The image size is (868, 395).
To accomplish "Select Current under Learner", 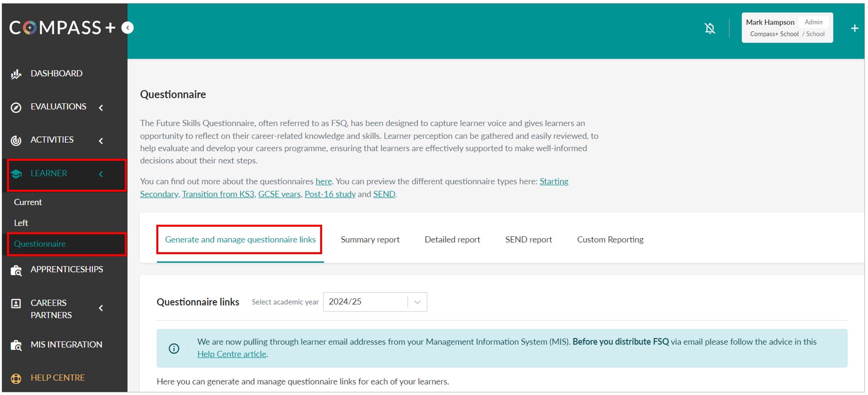I will pyautogui.click(x=28, y=202).
